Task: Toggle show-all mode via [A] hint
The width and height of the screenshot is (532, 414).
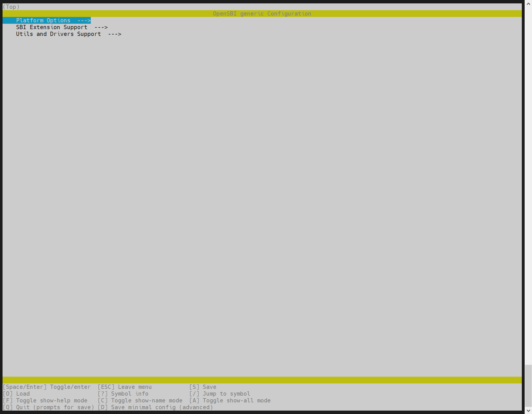Action: [230, 400]
